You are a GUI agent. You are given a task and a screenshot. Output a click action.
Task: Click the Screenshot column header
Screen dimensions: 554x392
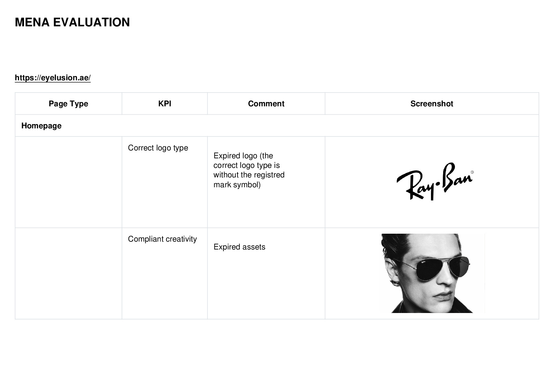[x=432, y=104]
